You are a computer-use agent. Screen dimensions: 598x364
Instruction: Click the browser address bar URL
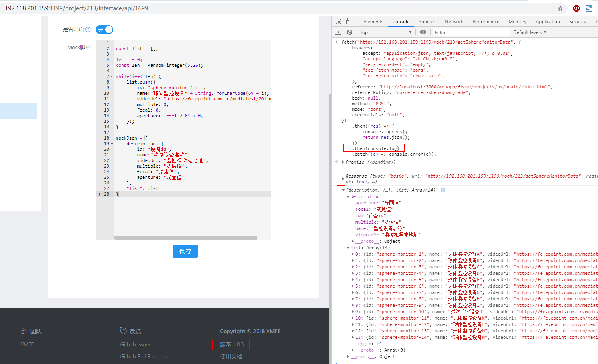click(x=76, y=8)
